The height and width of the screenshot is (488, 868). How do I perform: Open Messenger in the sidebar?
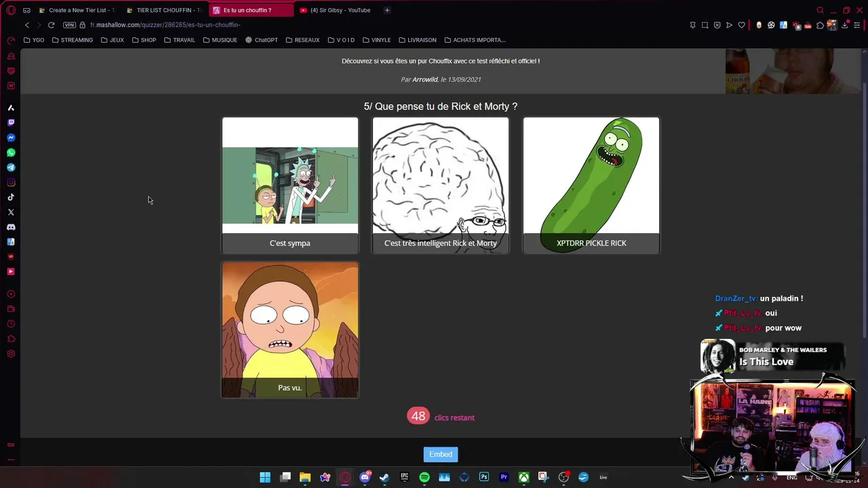coord(11,138)
